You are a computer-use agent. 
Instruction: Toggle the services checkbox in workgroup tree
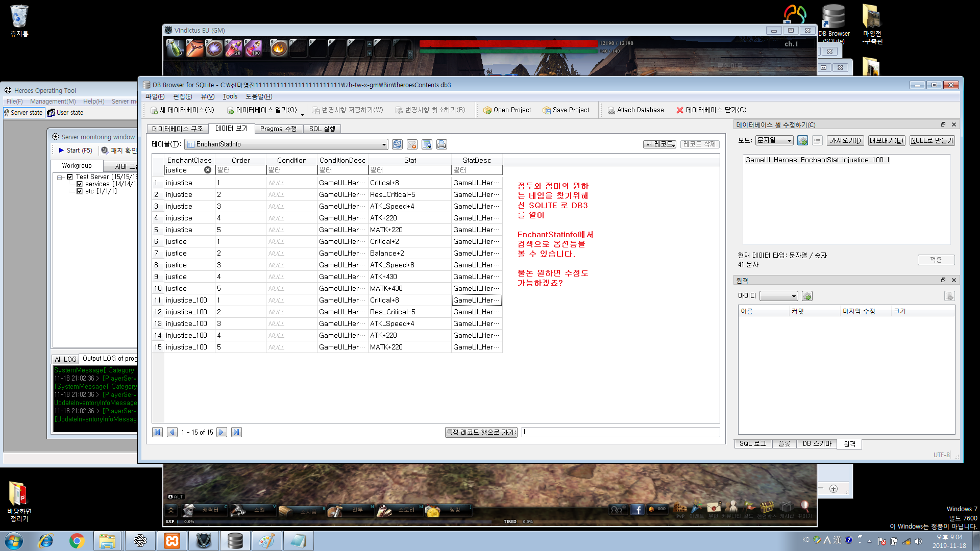click(x=79, y=184)
